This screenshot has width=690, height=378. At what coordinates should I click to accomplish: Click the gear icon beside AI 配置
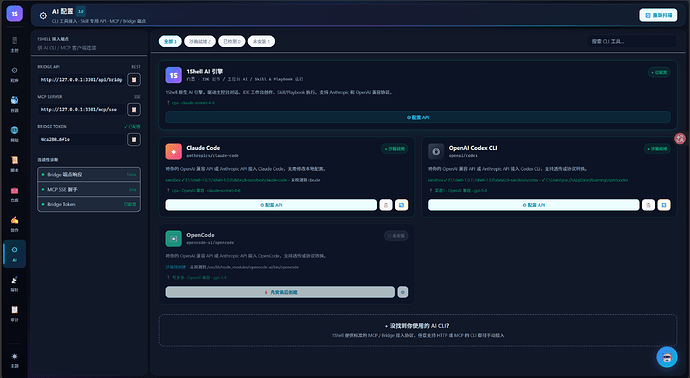[x=43, y=15]
